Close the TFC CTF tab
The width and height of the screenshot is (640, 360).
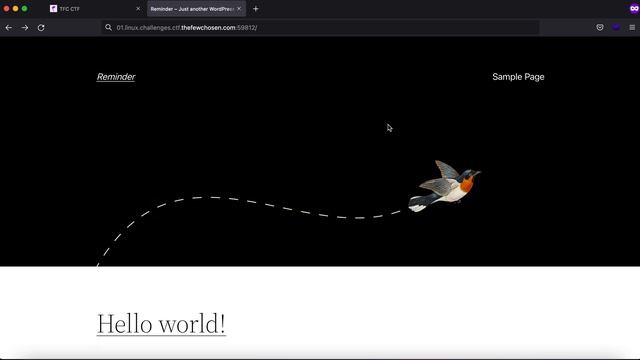[138, 9]
